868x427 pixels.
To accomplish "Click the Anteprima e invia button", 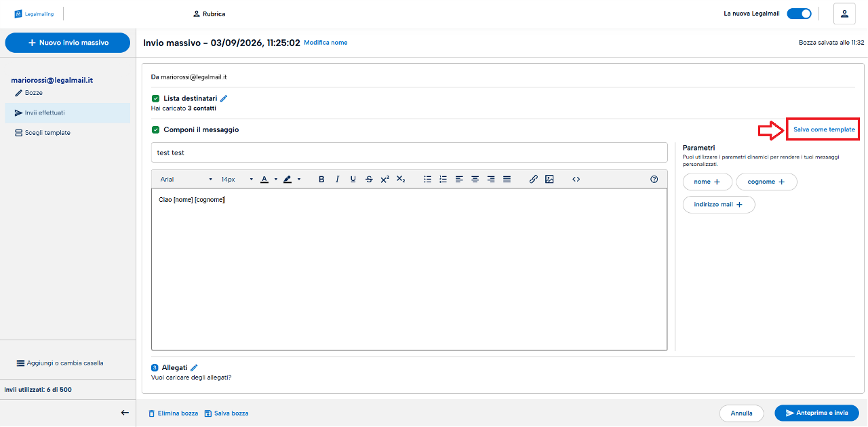I will (x=816, y=413).
